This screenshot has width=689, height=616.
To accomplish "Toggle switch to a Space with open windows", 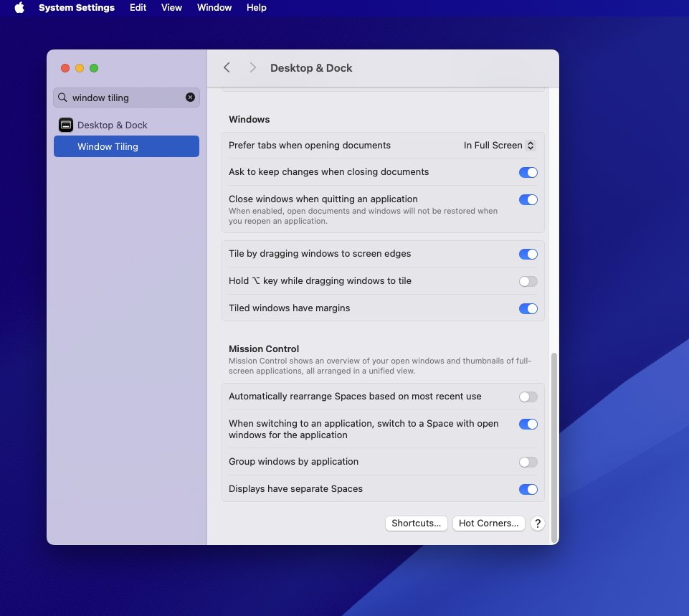I will click(x=528, y=424).
